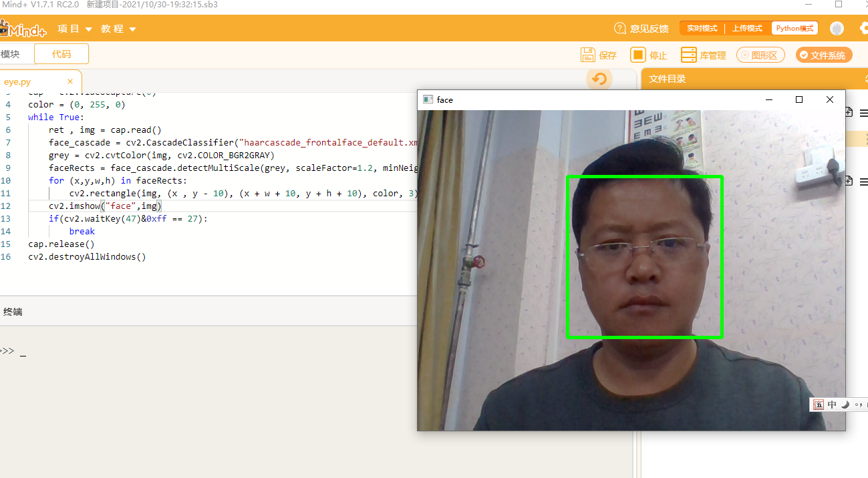Open the 教程 menu
Image resolution: width=868 pixels, height=478 pixels.
pyautogui.click(x=118, y=29)
